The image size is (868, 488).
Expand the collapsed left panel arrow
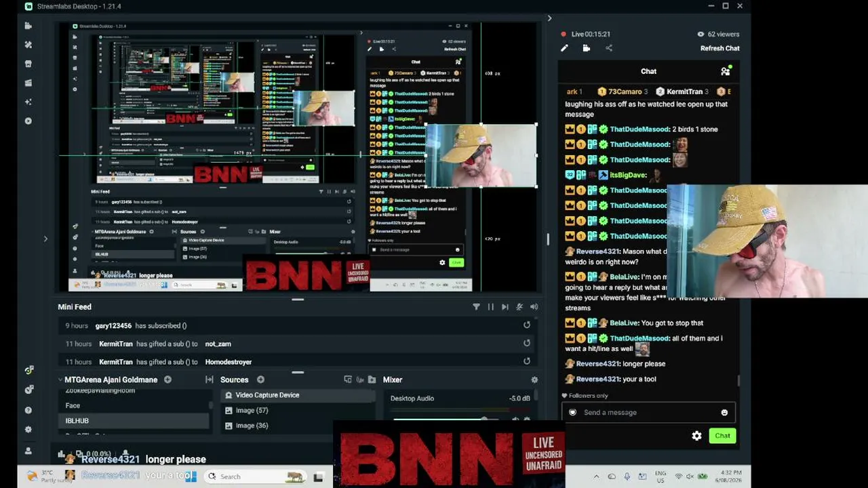[x=45, y=239]
